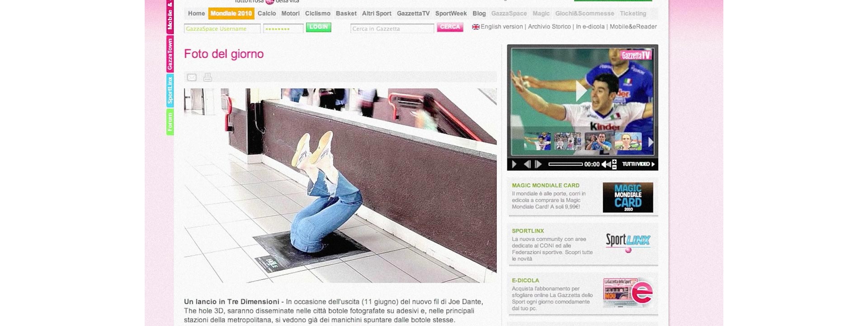Email this photo via envelope icon
Image resolution: width=868 pixels, height=326 pixels.
[x=192, y=77]
